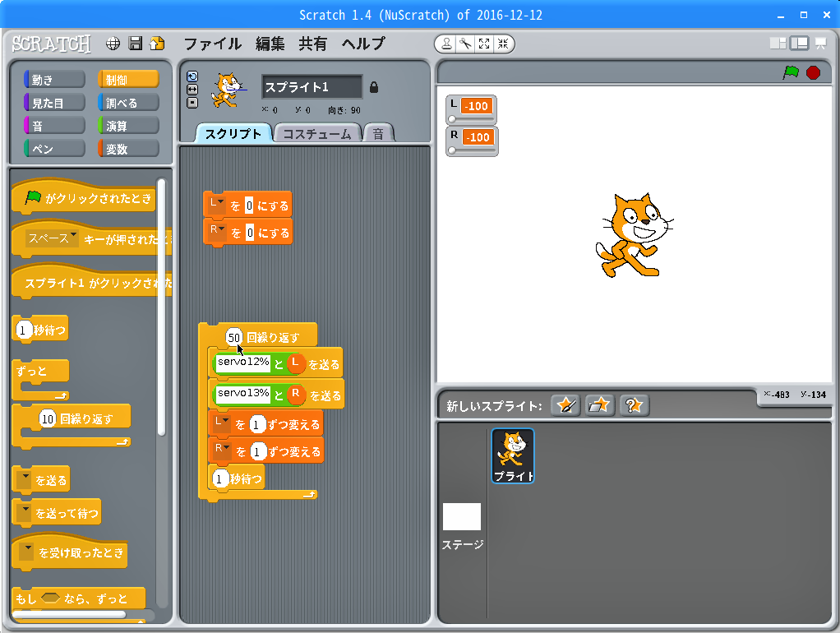Select the 演算 block category
Viewport: 840px width, 633px height.
coord(128,126)
